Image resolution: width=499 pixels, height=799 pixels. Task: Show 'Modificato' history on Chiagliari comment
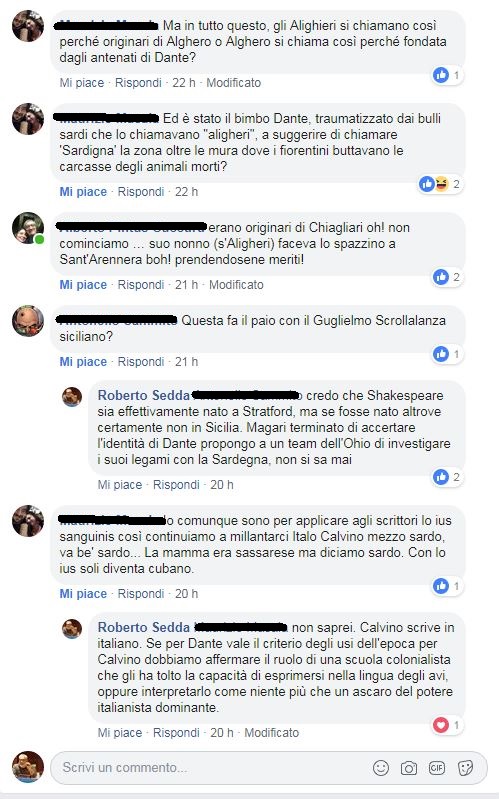pos(236,284)
